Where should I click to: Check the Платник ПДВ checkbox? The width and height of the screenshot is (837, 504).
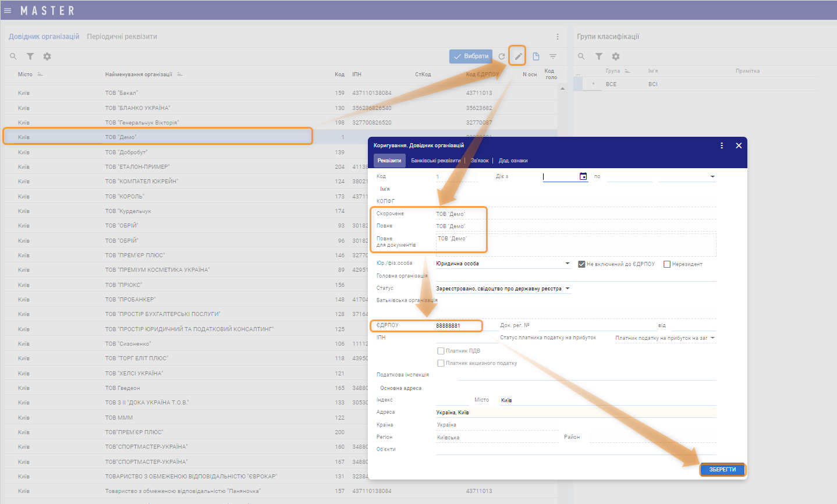441,351
